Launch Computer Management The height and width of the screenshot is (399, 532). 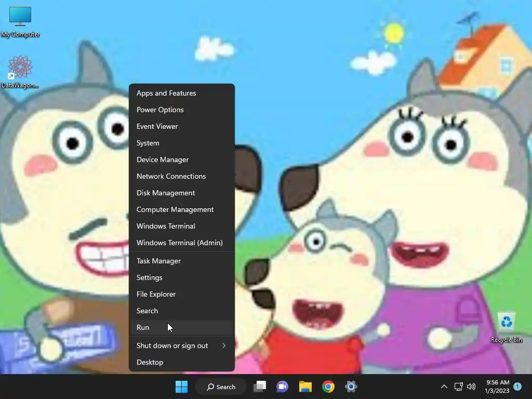182,209
